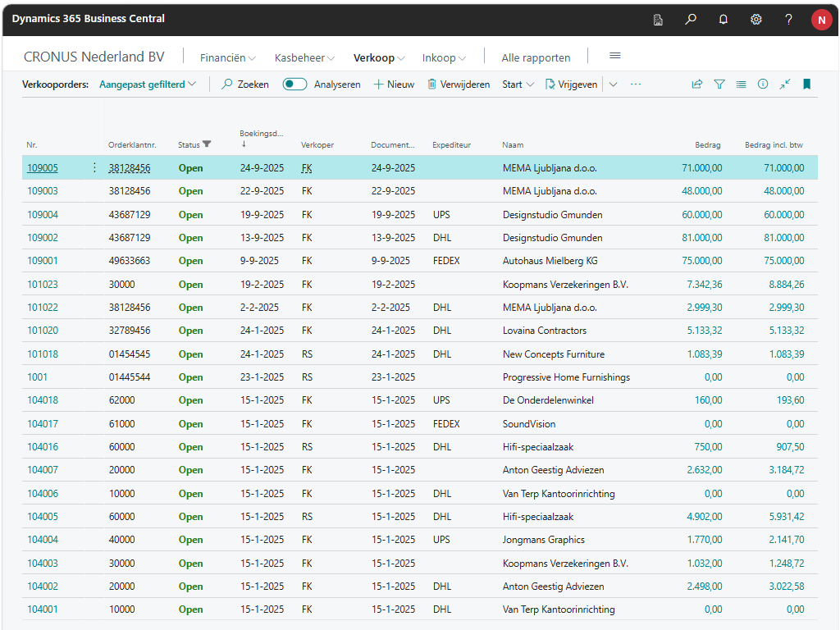840x630 pixels.
Task: Open Alle rapporten
Action: point(536,57)
